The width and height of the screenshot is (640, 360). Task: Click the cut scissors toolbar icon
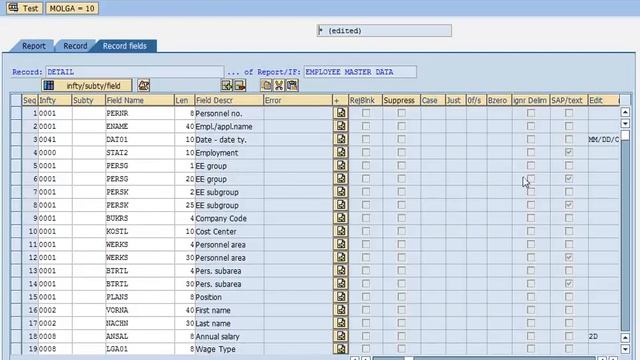279,85
